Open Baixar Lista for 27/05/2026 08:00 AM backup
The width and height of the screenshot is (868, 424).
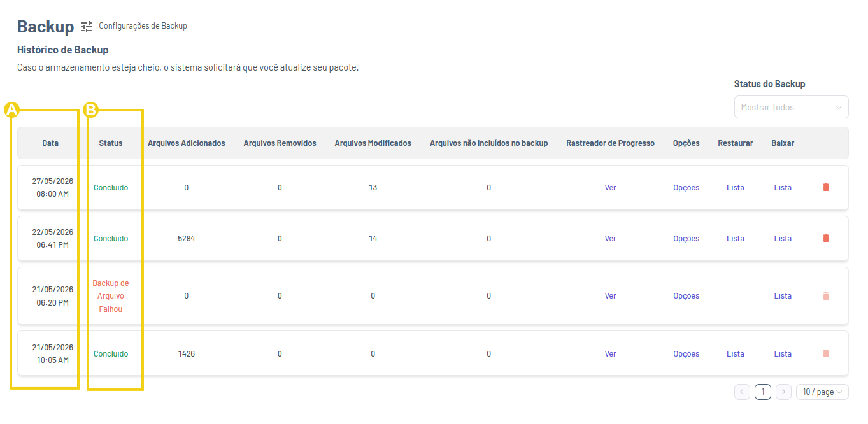point(783,188)
